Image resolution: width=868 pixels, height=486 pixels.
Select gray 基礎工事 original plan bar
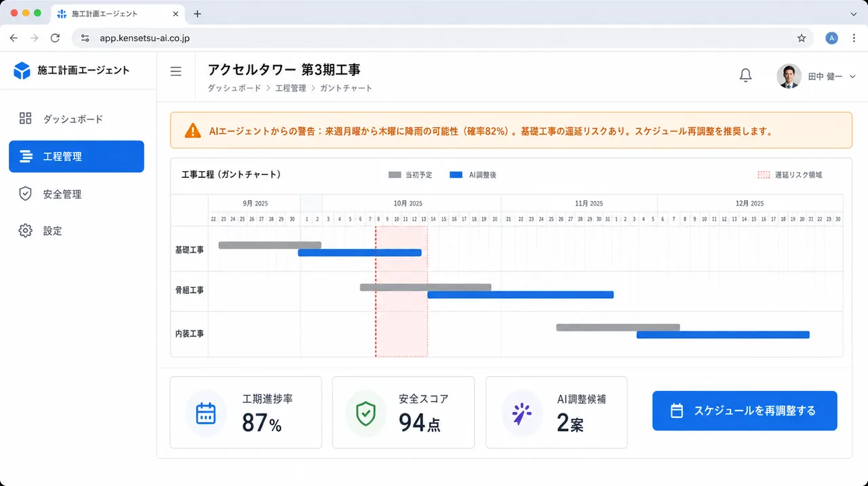click(x=270, y=245)
